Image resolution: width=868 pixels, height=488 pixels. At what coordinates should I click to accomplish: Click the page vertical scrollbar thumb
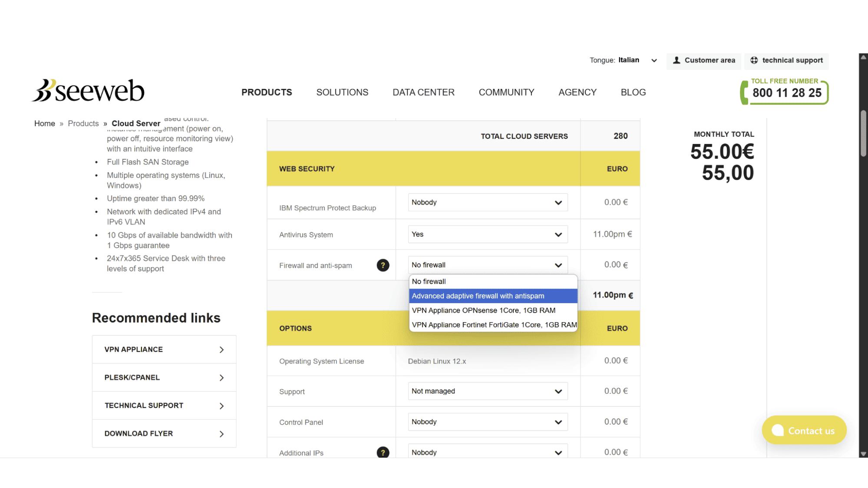(x=863, y=134)
